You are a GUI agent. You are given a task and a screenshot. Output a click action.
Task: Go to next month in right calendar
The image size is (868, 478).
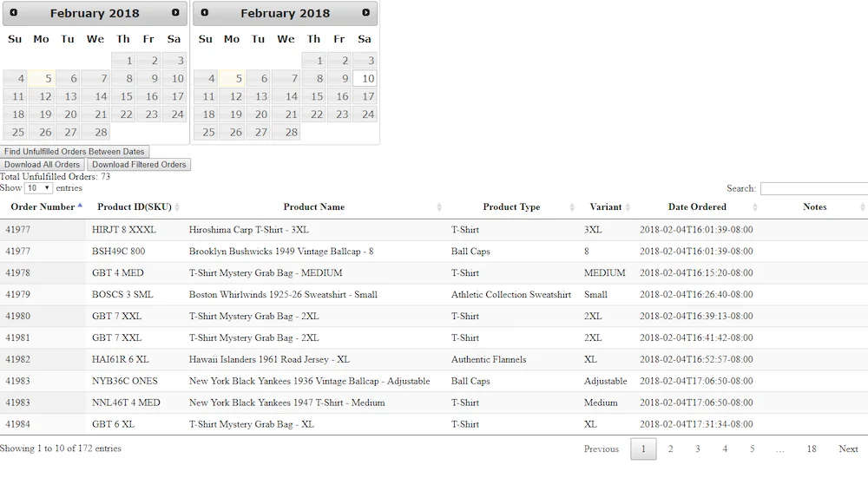click(x=365, y=13)
